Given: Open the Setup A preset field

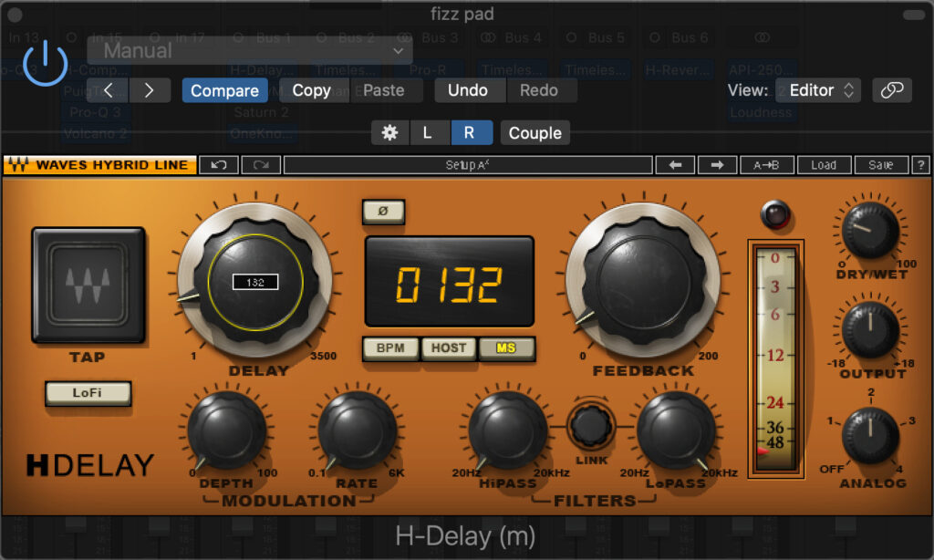Looking at the screenshot, I should click(468, 165).
